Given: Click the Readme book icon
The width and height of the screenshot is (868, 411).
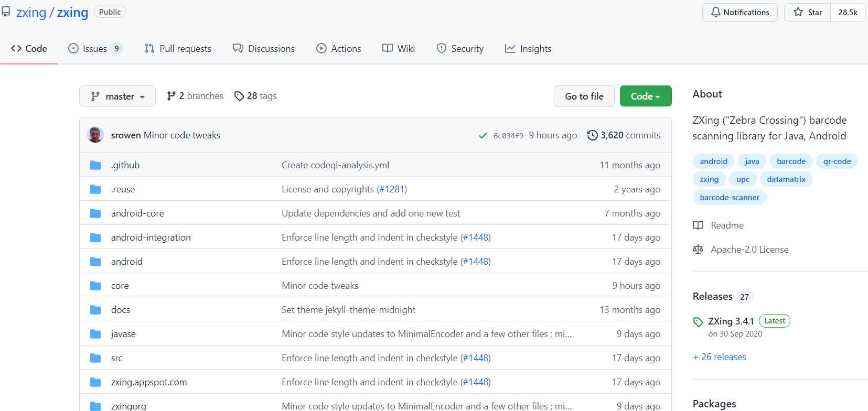Looking at the screenshot, I should pos(698,225).
